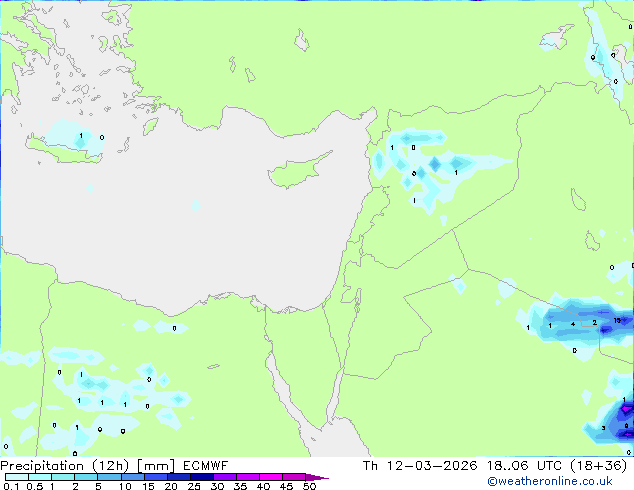Click the legend value '0.5'

pos(34,486)
